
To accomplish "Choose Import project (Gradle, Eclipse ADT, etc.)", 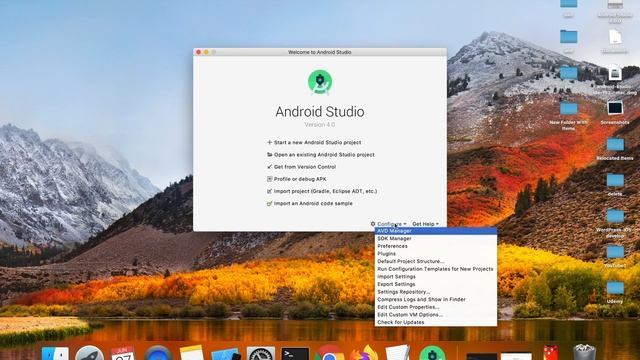I will (x=325, y=191).
